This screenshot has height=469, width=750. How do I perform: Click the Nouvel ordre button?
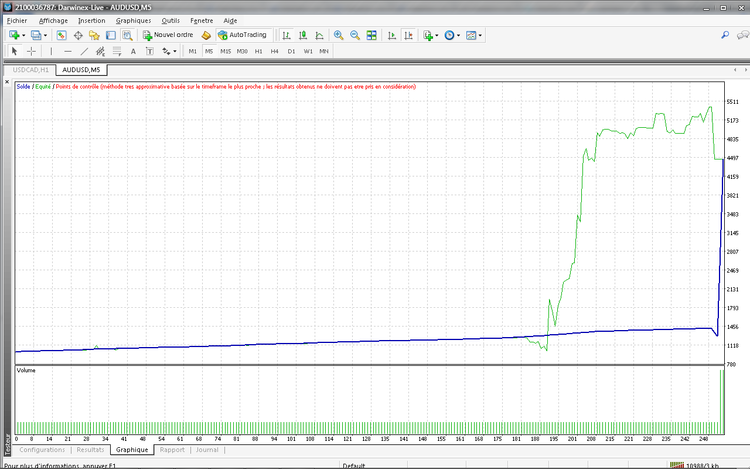(x=168, y=35)
